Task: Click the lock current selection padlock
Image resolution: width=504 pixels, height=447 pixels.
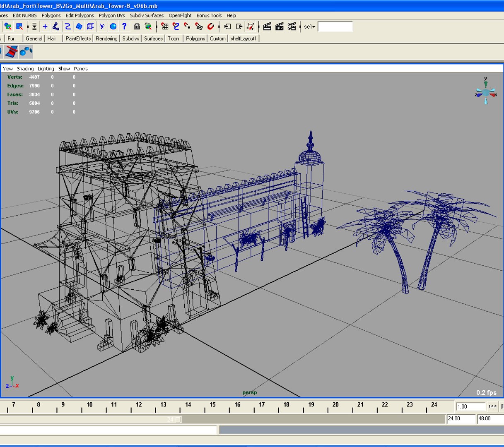Action: [x=137, y=26]
